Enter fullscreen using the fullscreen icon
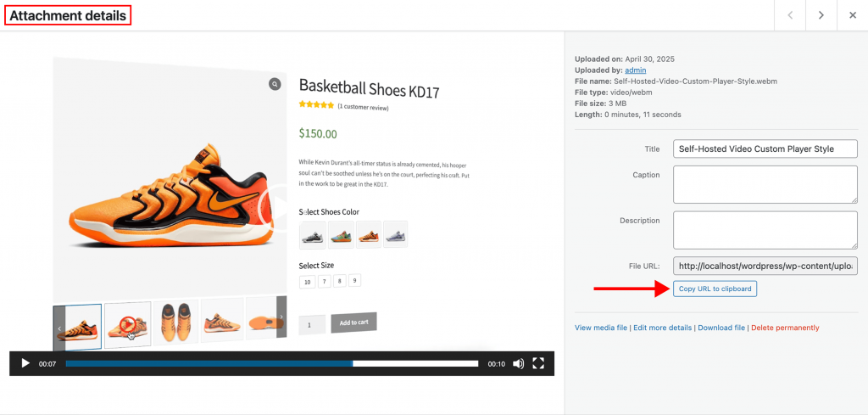The width and height of the screenshot is (868, 415). (x=538, y=363)
